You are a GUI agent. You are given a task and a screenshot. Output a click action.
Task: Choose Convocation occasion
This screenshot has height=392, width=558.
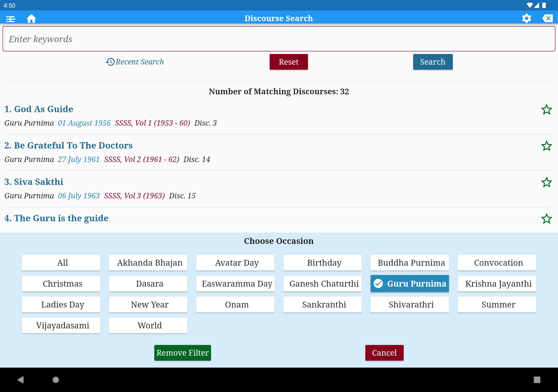click(x=497, y=263)
